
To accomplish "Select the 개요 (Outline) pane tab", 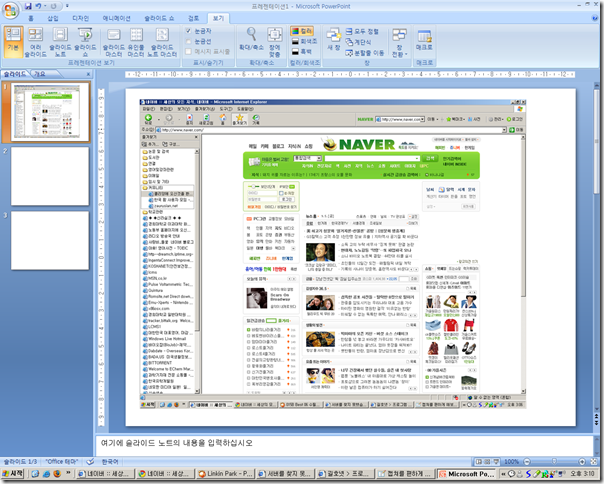I will (x=40, y=74).
